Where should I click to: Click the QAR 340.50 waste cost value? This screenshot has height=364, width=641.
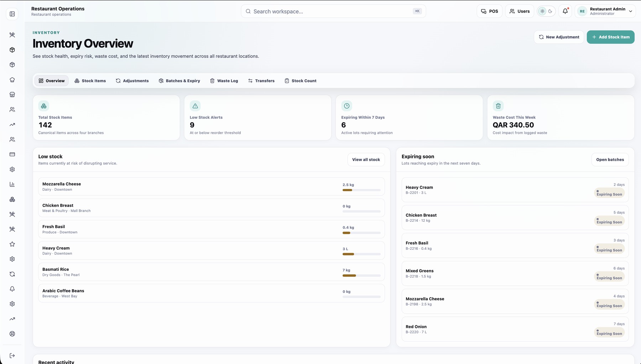[513, 125]
